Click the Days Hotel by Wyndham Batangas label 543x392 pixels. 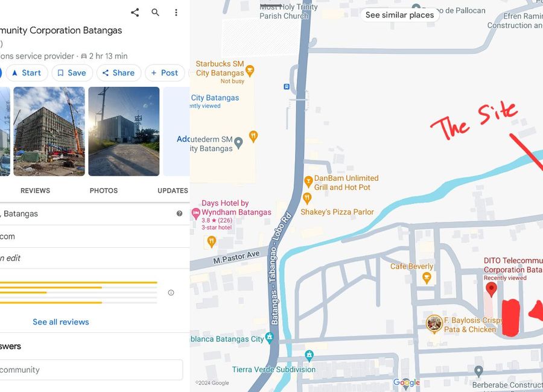point(236,207)
